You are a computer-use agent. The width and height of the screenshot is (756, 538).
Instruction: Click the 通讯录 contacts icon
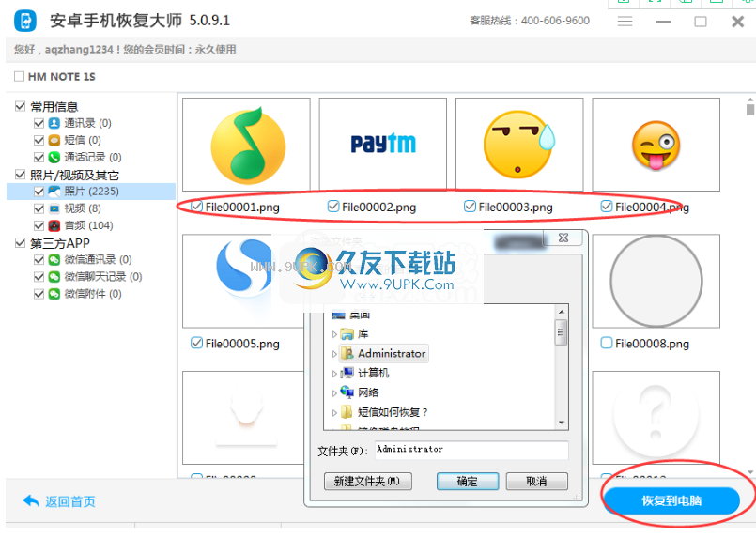pyautogui.click(x=54, y=123)
